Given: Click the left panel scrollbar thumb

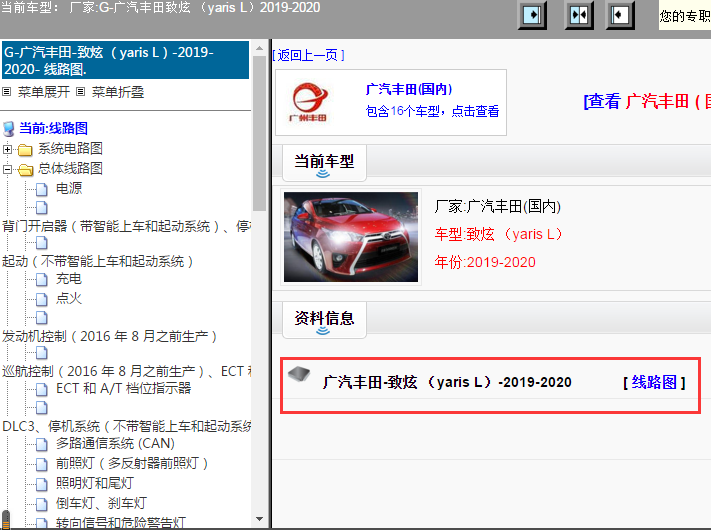Looking at the screenshot, I should (259, 133).
